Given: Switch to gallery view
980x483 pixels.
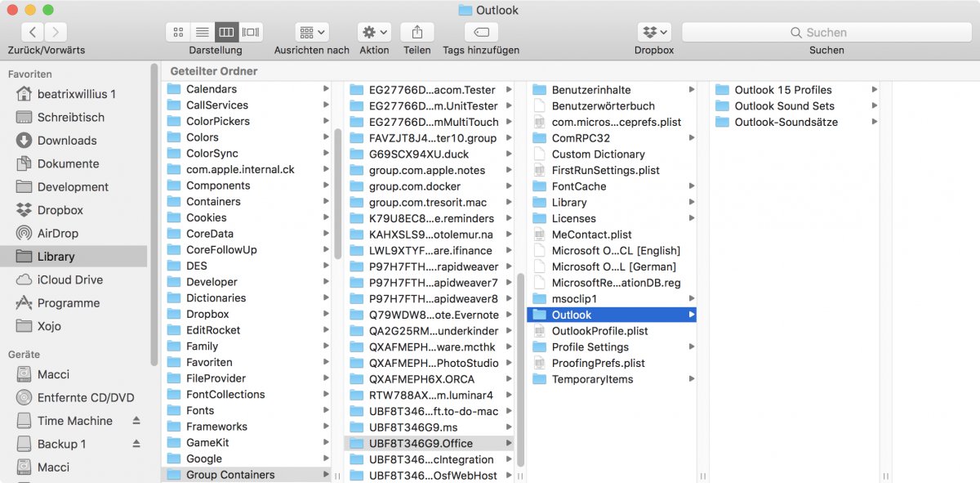Looking at the screenshot, I should click(x=251, y=32).
